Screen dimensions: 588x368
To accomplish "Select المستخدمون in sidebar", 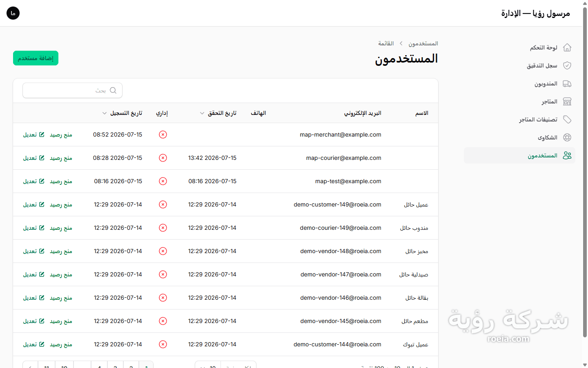I will pyautogui.click(x=519, y=155).
